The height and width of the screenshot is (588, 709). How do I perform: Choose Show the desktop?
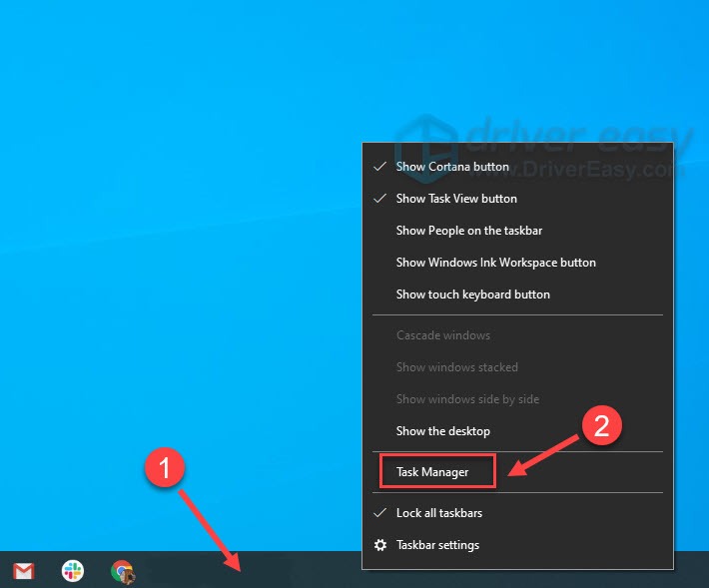click(x=517, y=431)
